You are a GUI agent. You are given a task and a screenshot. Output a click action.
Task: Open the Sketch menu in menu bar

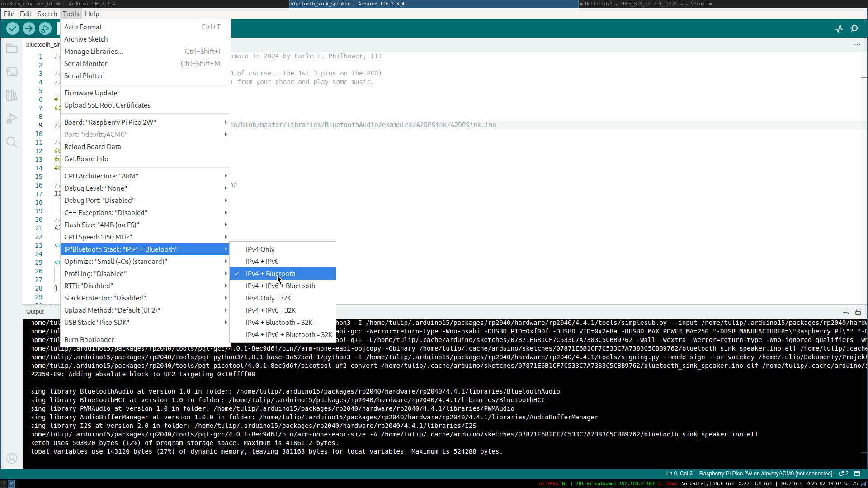(x=47, y=14)
